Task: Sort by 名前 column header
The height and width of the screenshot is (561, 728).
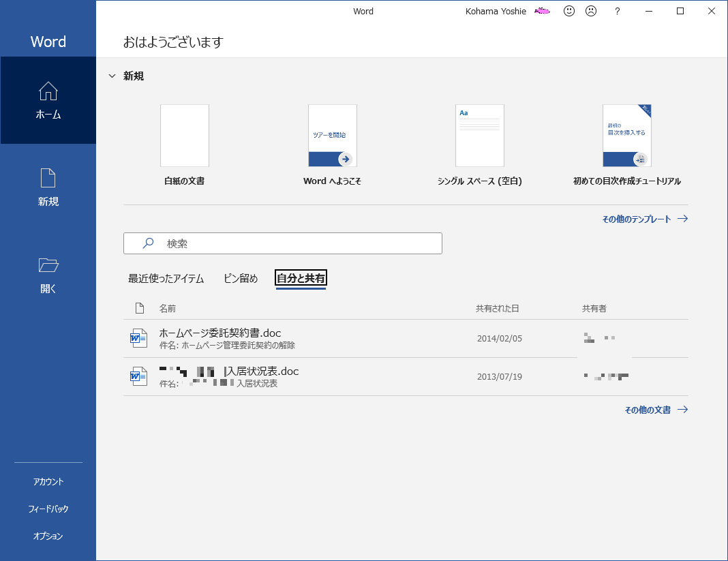Action: click(x=168, y=308)
